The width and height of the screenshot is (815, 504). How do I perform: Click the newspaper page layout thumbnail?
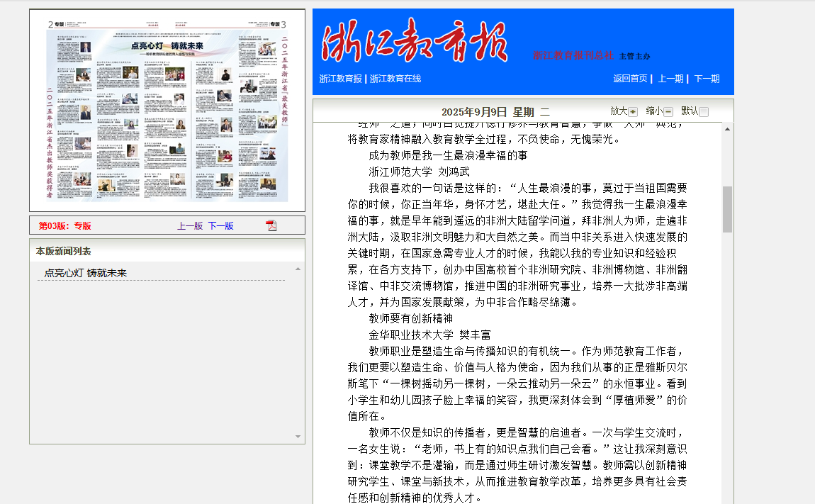point(167,110)
